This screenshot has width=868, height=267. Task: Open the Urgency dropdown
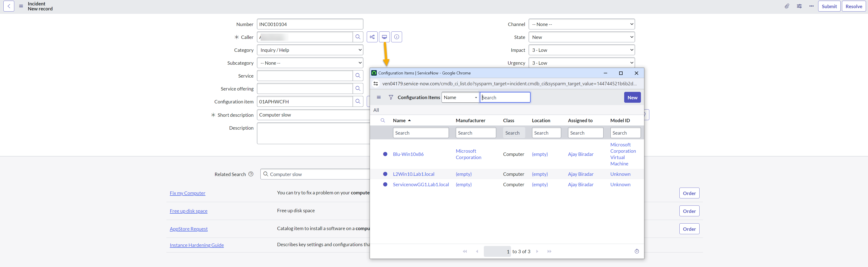point(581,63)
